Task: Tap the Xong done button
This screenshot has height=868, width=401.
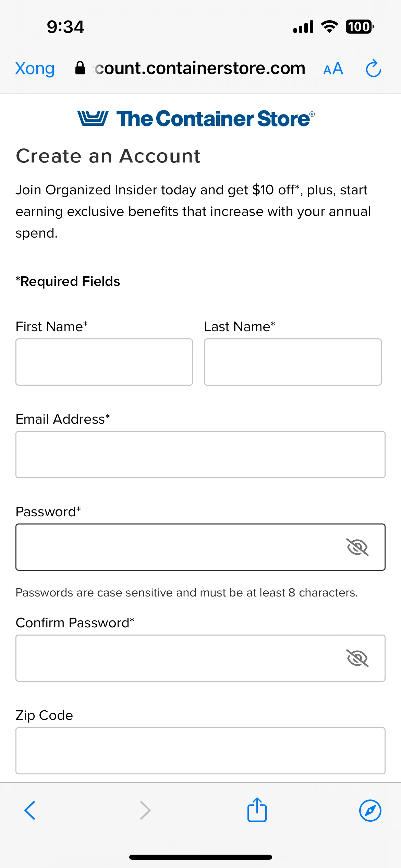Action: click(x=35, y=69)
